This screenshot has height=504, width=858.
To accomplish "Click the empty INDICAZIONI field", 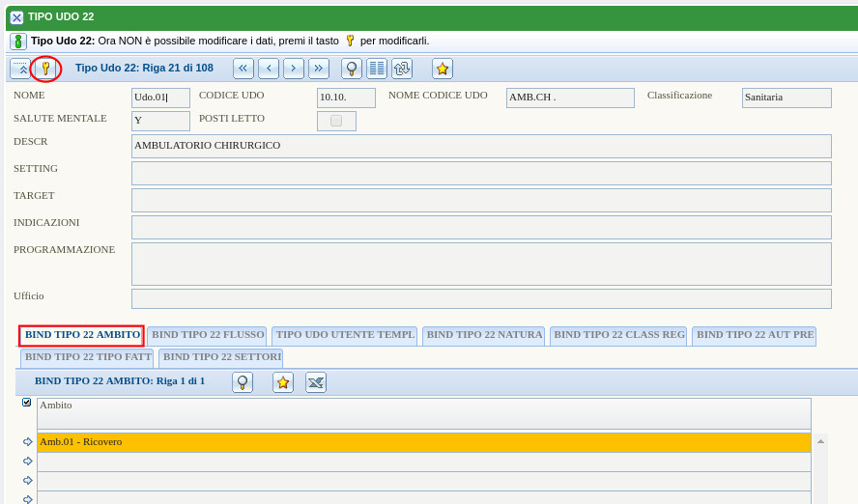I will [x=481, y=228].
